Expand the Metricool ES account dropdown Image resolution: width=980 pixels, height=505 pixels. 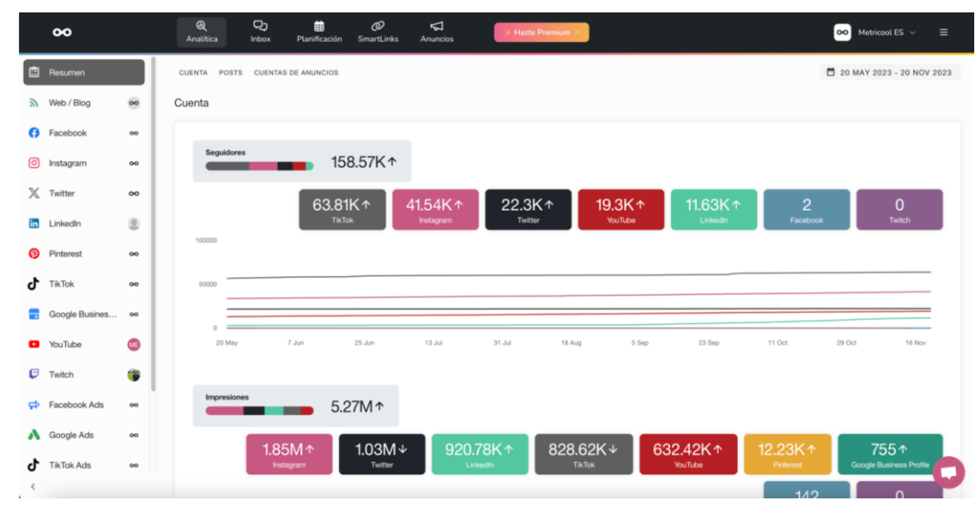(875, 33)
